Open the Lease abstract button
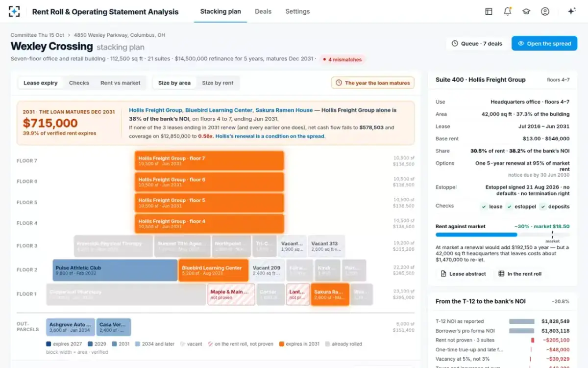The image size is (588, 368). pos(463,274)
